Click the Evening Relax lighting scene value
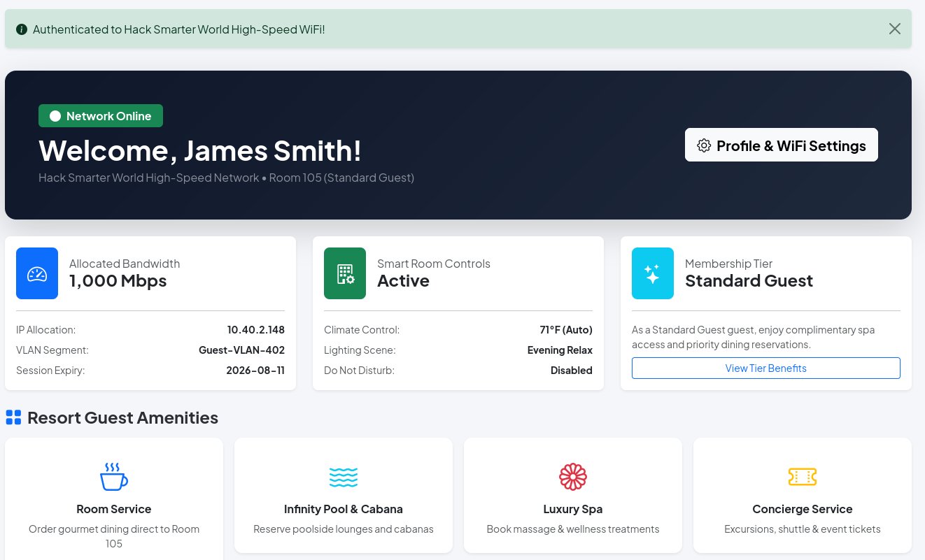925x560 pixels. coord(560,350)
